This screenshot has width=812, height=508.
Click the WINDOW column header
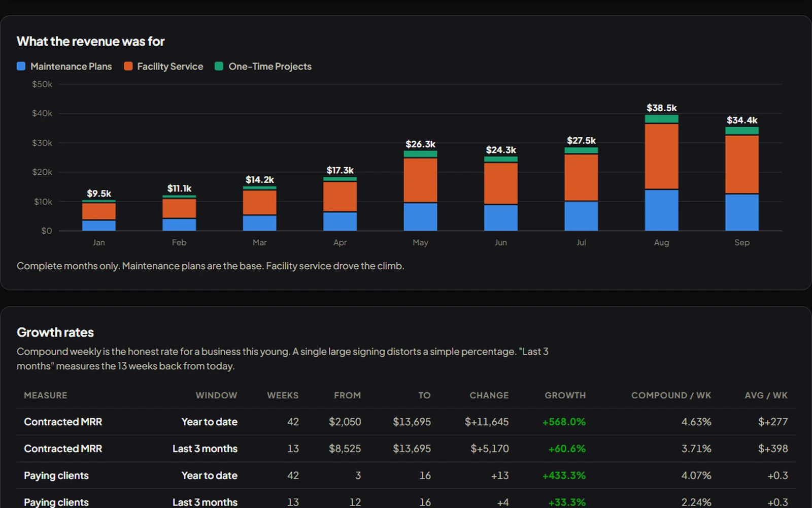point(216,395)
